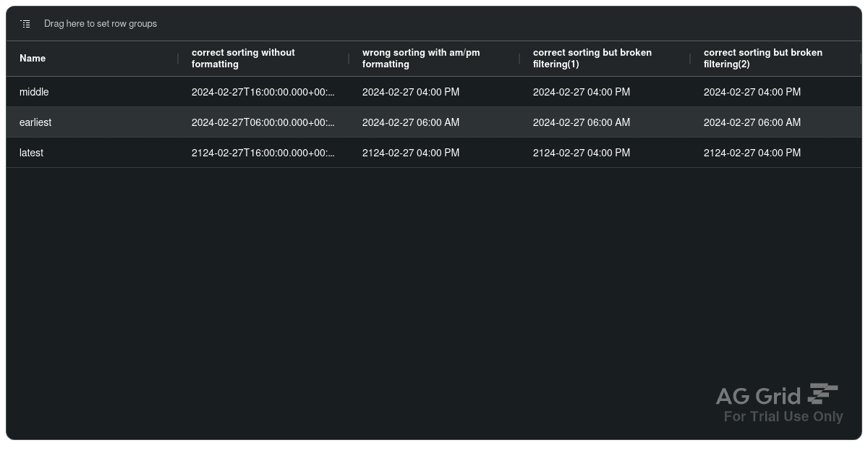The width and height of the screenshot is (868, 456).
Task: Click the 2024-02-27T06:00:00.000 ISO date cell
Action: [263, 122]
